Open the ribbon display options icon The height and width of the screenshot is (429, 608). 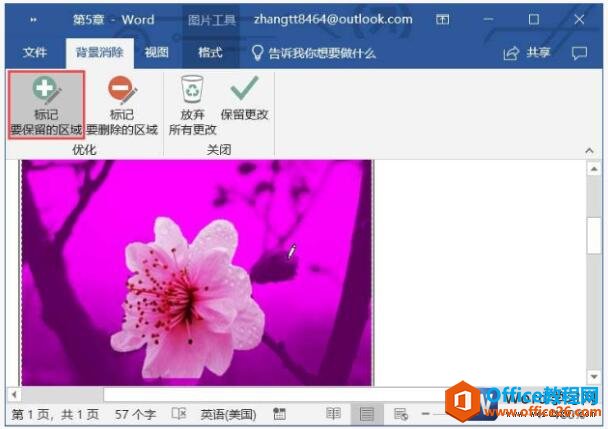[x=442, y=19]
